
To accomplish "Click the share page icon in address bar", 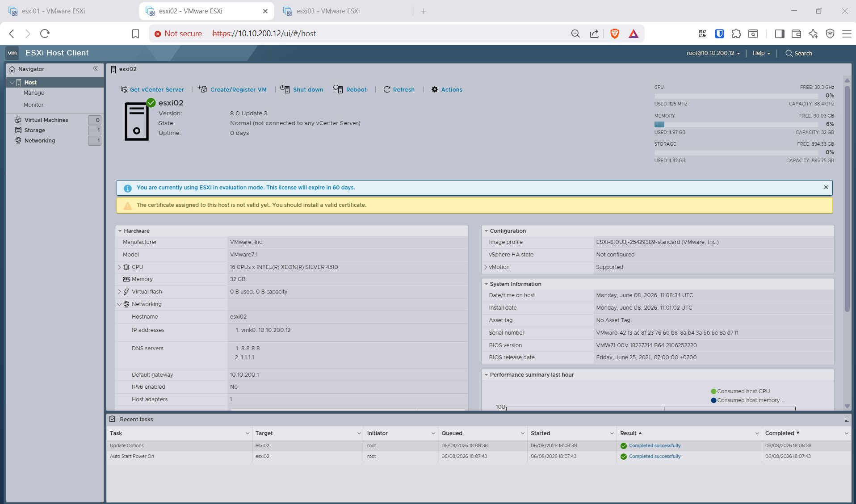I will click(x=594, y=34).
